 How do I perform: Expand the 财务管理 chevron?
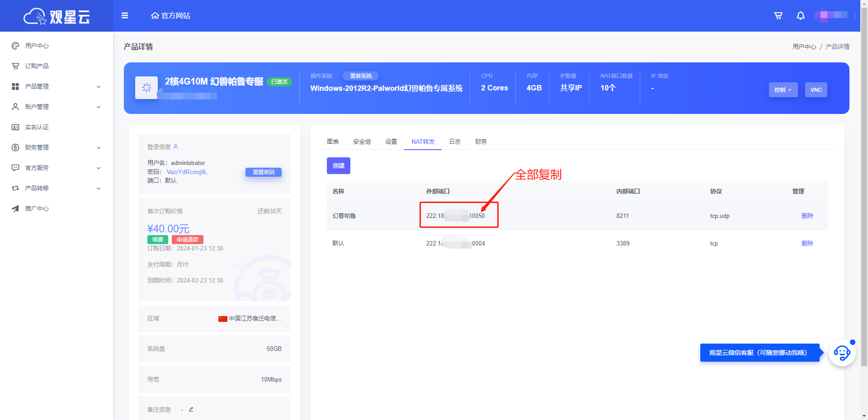[99, 148]
